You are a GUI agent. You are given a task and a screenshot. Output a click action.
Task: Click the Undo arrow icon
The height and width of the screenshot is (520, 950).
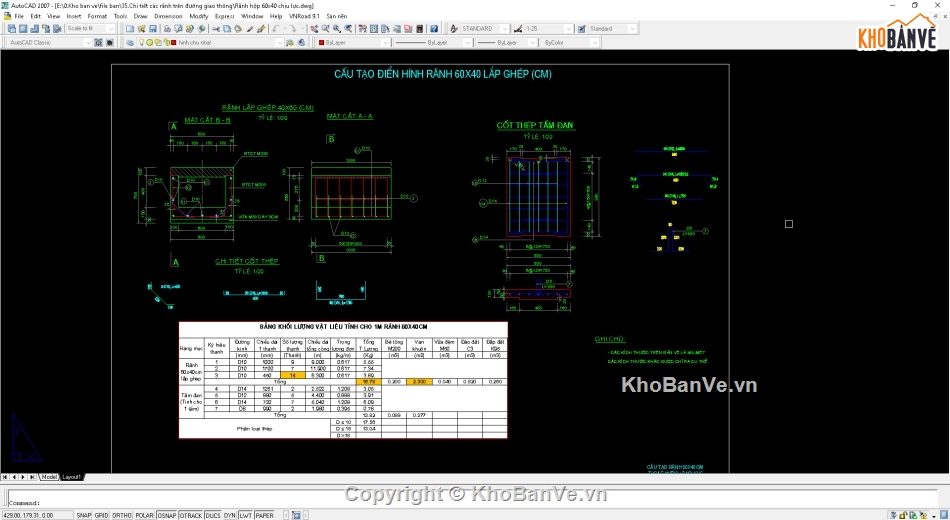click(x=276, y=28)
